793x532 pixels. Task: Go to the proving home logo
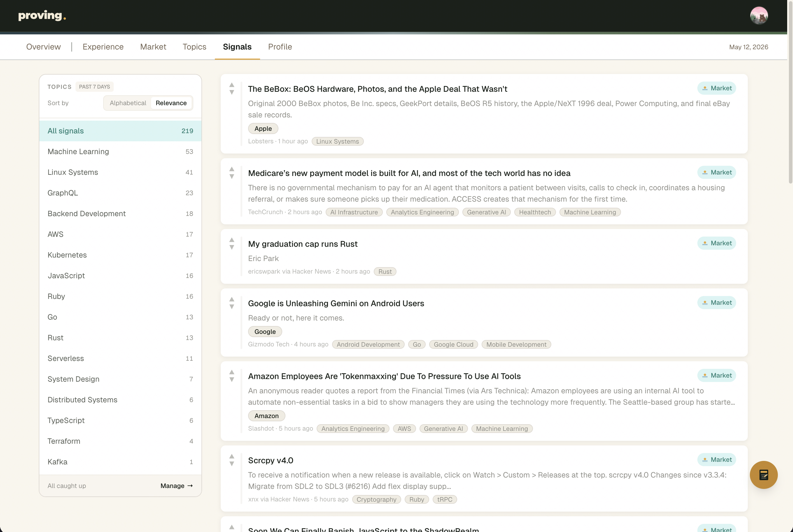pos(42,16)
